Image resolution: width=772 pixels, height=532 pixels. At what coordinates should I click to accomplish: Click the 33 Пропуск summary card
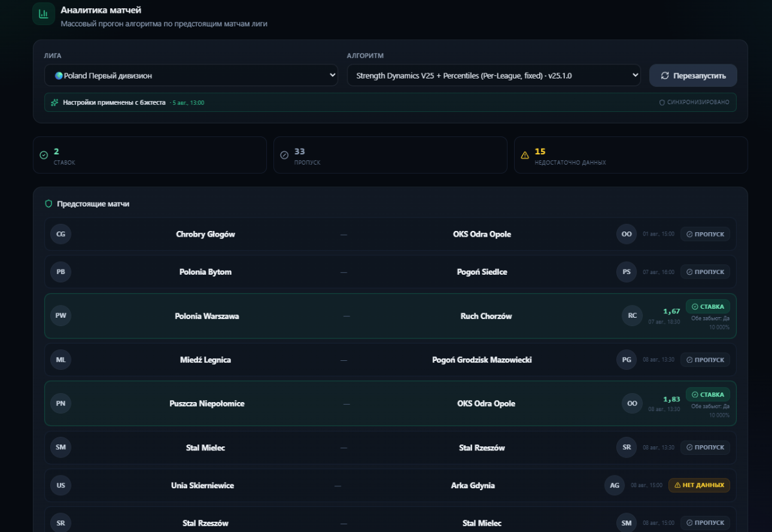pos(391,155)
